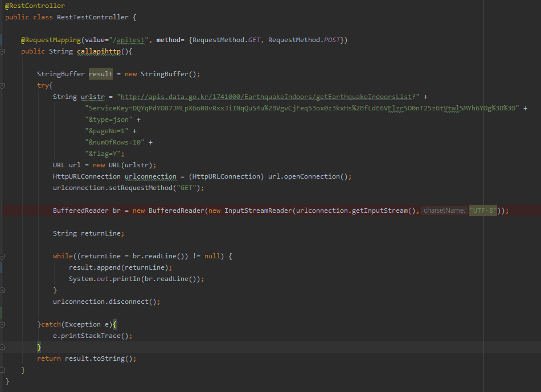Click the highlighted closing brace of catch
The image size is (541, 392).
coord(39,347)
